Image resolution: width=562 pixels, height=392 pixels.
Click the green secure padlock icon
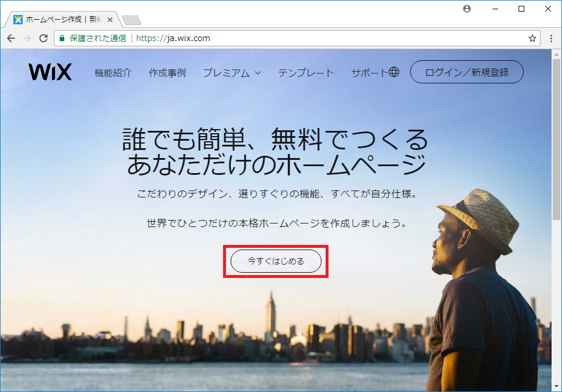pos(61,38)
